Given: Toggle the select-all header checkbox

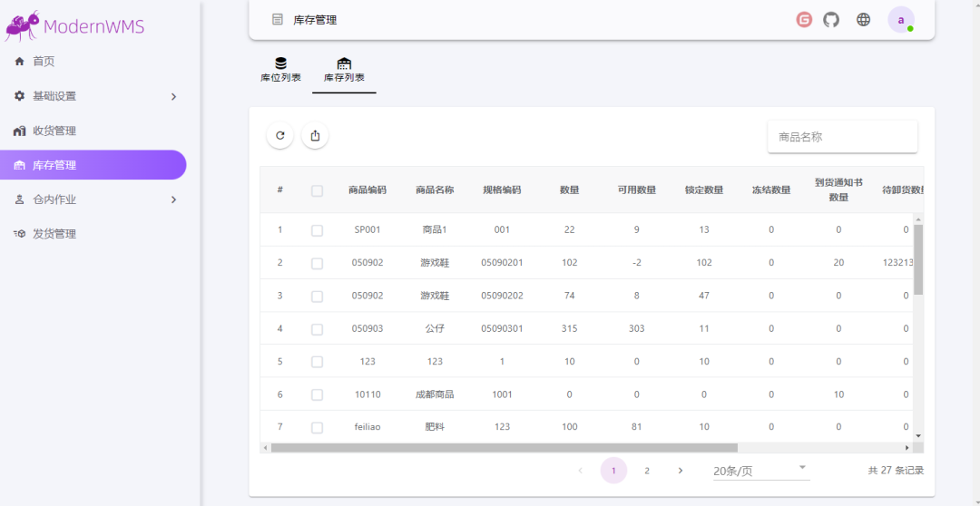Looking at the screenshot, I should (317, 191).
